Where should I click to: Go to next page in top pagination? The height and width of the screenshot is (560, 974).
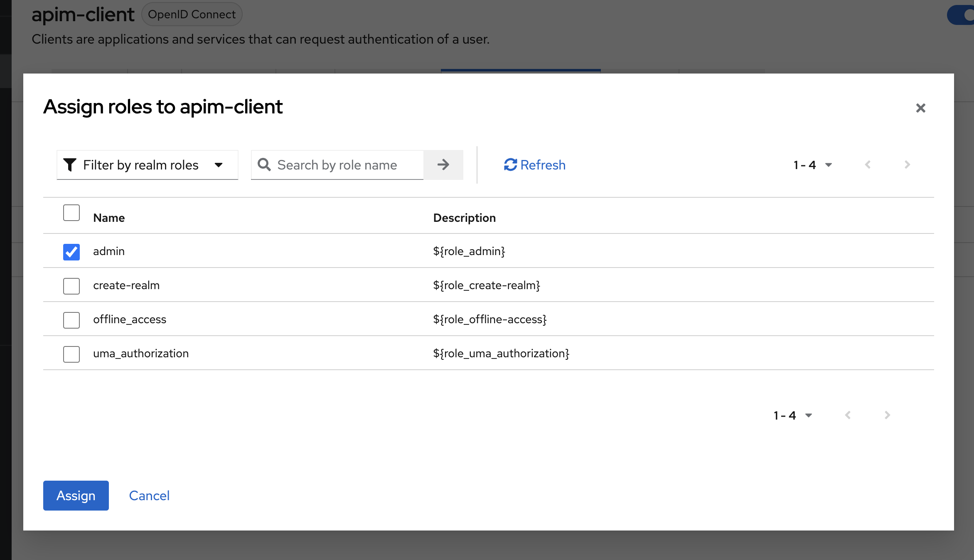coord(907,165)
